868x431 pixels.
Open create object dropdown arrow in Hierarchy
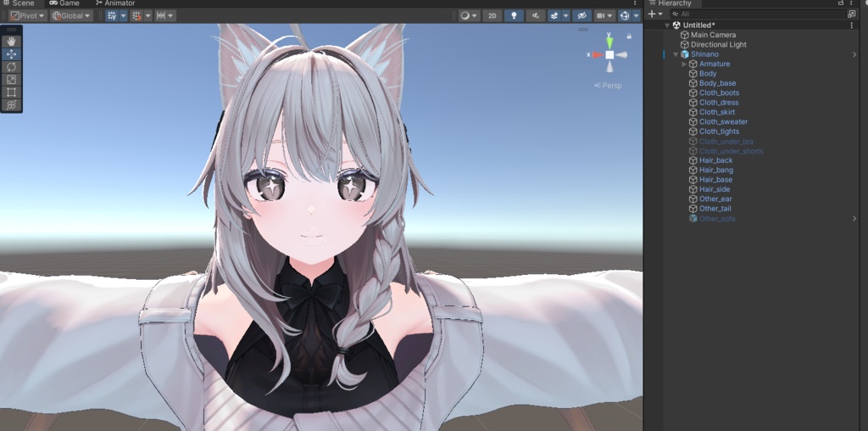coord(659,14)
